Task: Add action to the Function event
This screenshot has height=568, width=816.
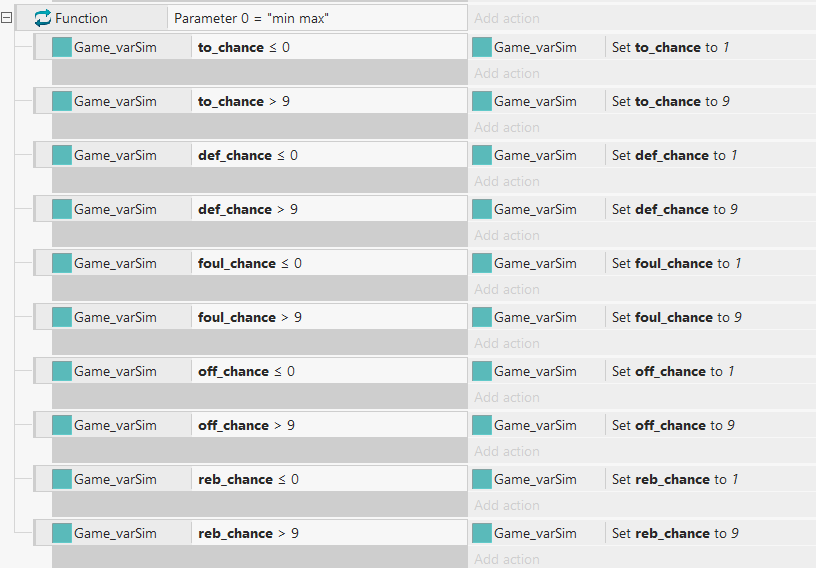Action: [x=507, y=18]
